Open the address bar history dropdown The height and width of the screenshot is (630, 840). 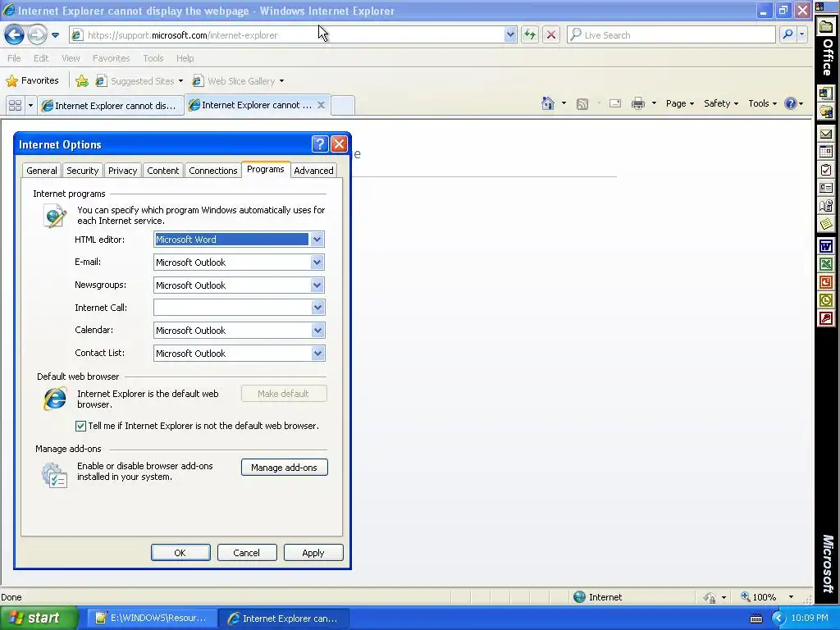pyautogui.click(x=510, y=34)
